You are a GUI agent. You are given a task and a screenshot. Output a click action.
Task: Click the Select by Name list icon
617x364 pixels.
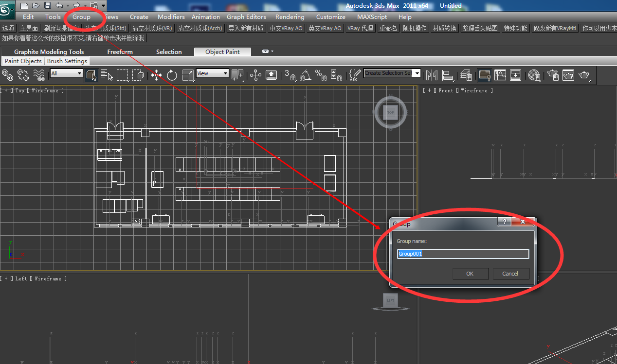pos(107,75)
